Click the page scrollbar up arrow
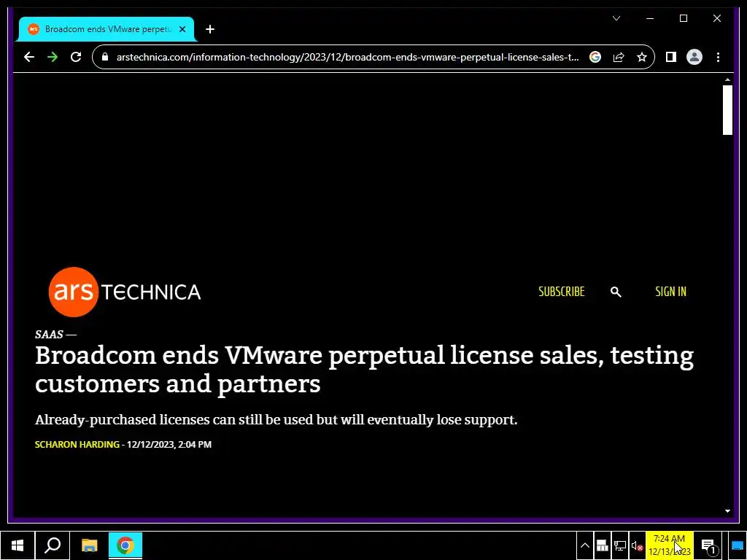747x560 pixels. pyautogui.click(x=727, y=79)
